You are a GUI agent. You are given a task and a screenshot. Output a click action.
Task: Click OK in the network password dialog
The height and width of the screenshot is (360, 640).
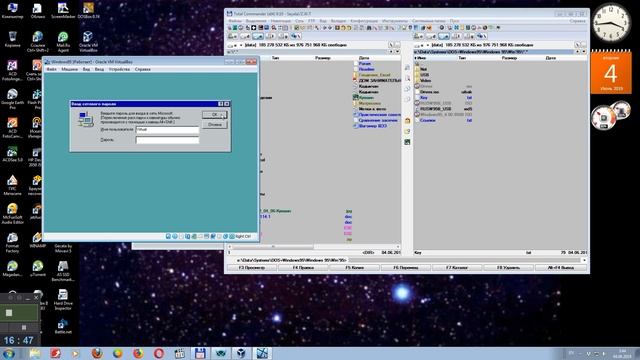[214, 115]
